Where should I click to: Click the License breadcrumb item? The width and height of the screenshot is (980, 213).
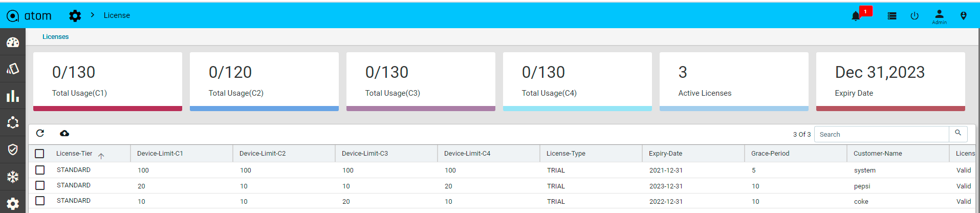coord(117,15)
